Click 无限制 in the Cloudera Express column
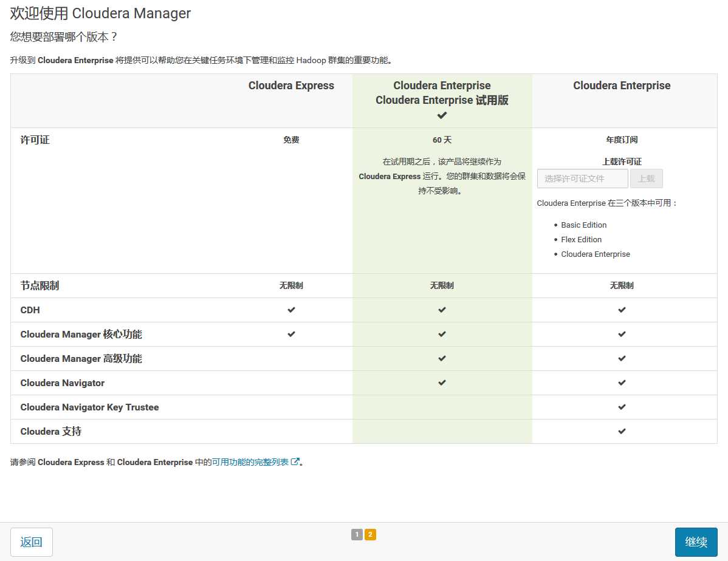 tap(291, 285)
